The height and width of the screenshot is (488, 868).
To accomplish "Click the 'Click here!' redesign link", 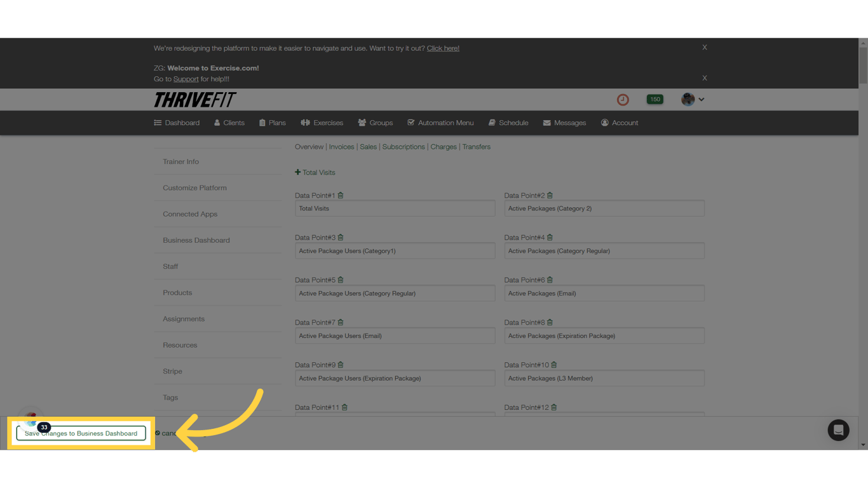I will click(443, 48).
